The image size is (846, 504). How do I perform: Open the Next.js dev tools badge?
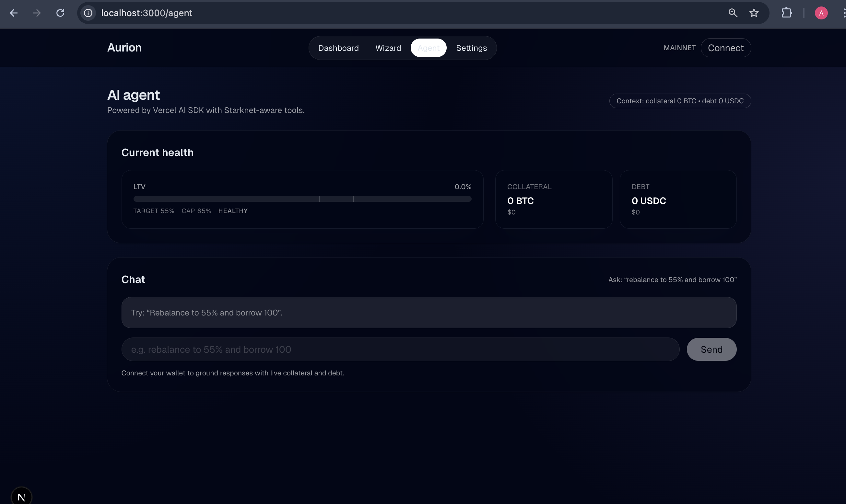point(21,497)
